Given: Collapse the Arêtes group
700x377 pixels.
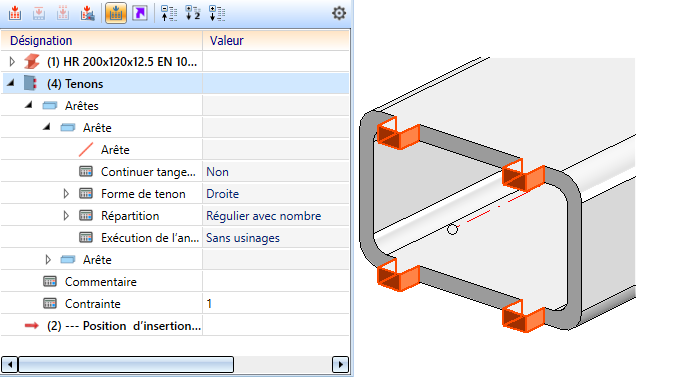Looking at the screenshot, I should (29, 105).
